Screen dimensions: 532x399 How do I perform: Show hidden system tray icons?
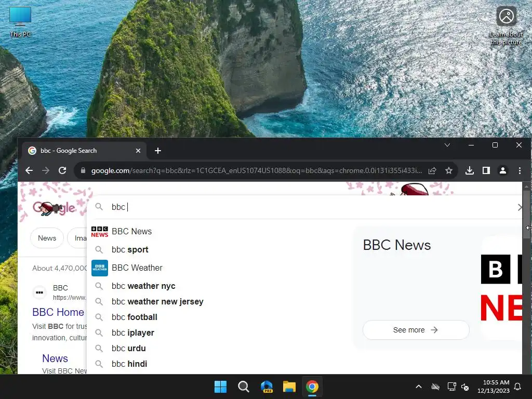point(419,387)
